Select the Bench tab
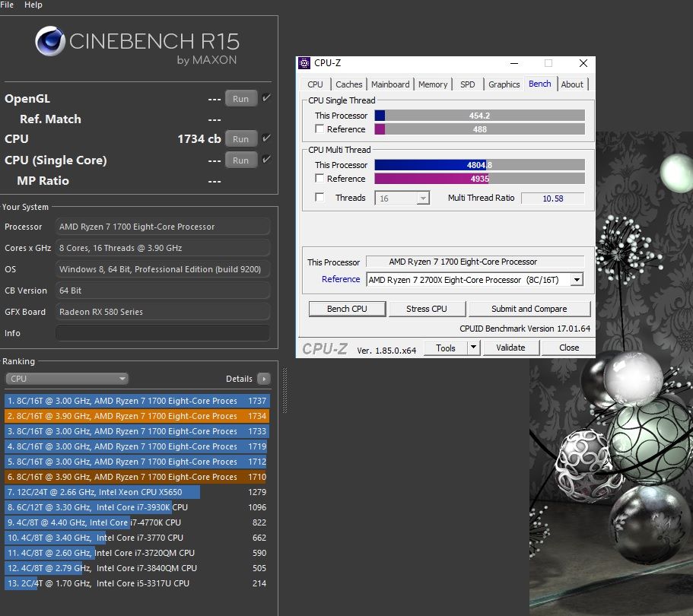 pyautogui.click(x=539, y=84)
